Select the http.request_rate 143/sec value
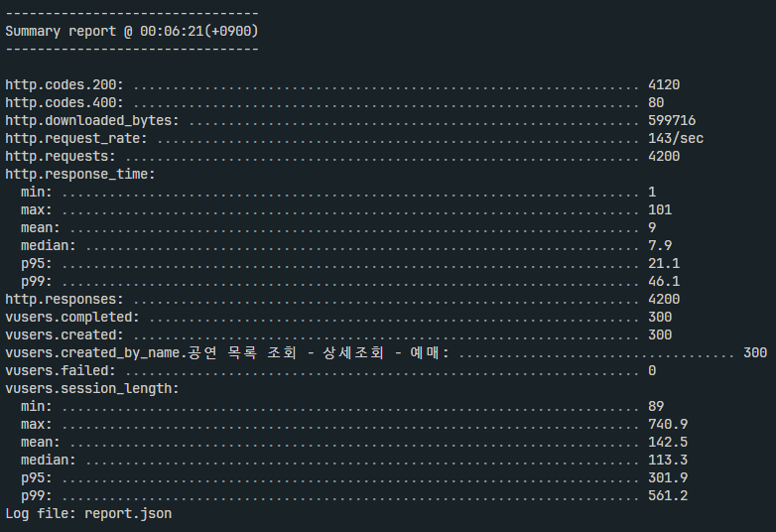776x532 pixels. [676, 138]
